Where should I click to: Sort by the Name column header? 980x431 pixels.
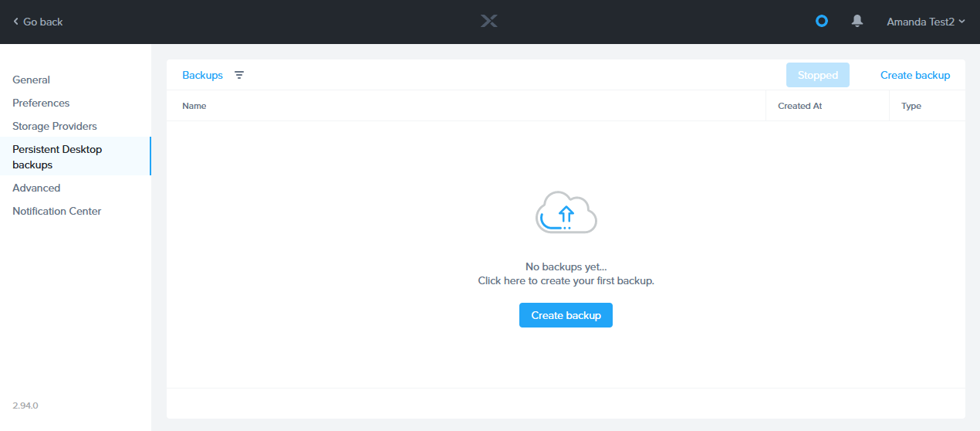tap(194, 106)
